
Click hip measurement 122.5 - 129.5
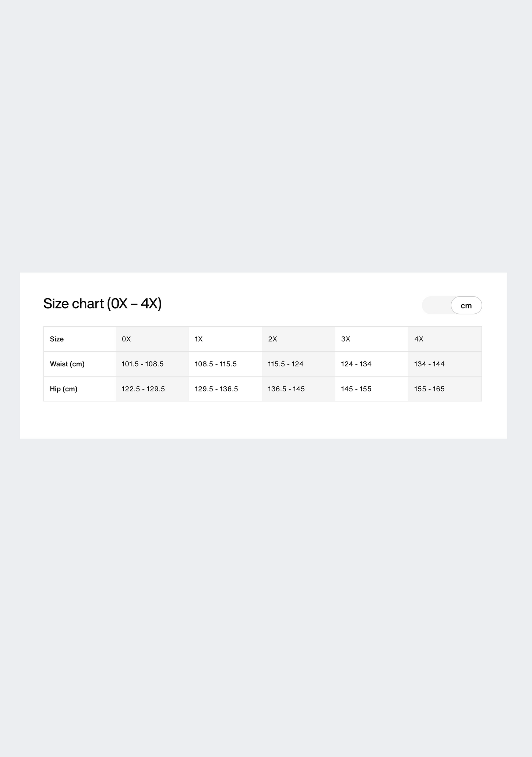[x=143, y=389]
